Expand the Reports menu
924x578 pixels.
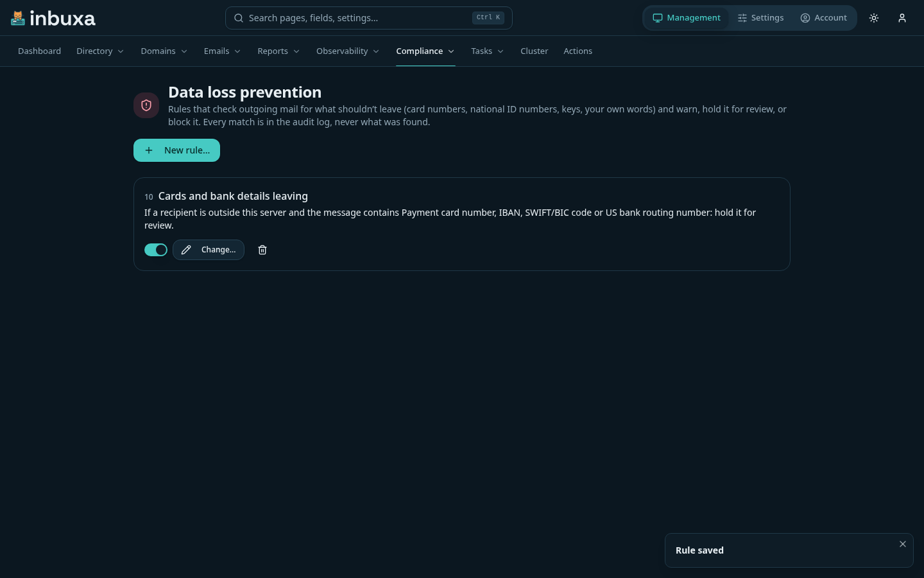click(x=278, y=51)
